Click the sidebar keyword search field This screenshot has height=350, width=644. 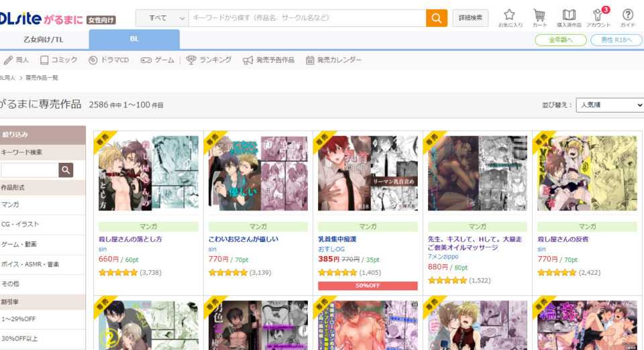tap(30, 170)
